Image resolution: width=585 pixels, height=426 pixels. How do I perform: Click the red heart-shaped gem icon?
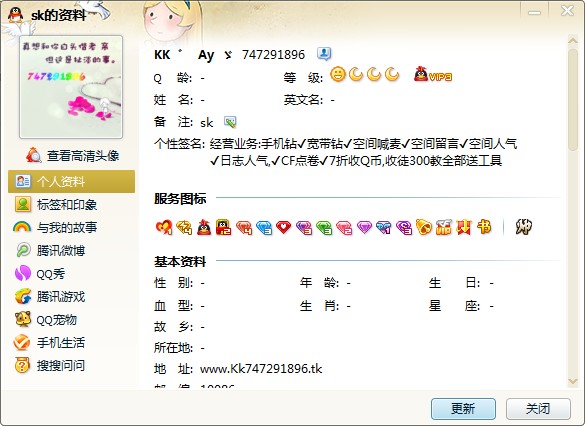coord(284,227)
